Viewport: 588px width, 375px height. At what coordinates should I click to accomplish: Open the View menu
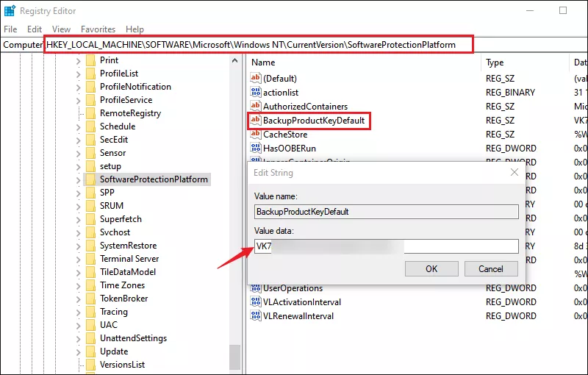61,29
